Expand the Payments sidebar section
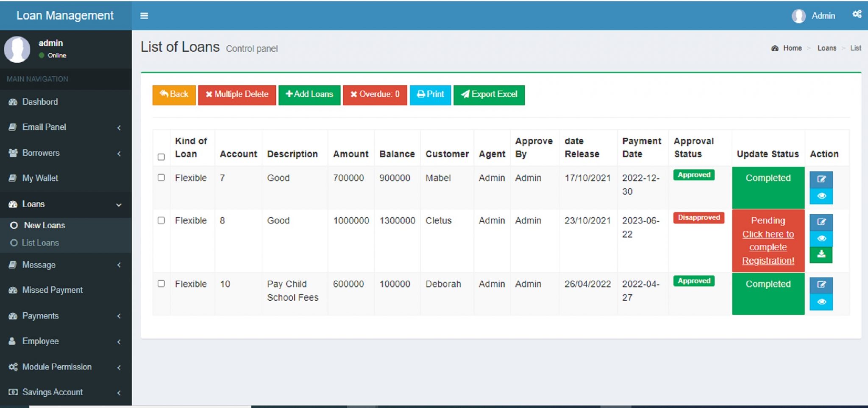The image size is (868, 408). (41, 316)
